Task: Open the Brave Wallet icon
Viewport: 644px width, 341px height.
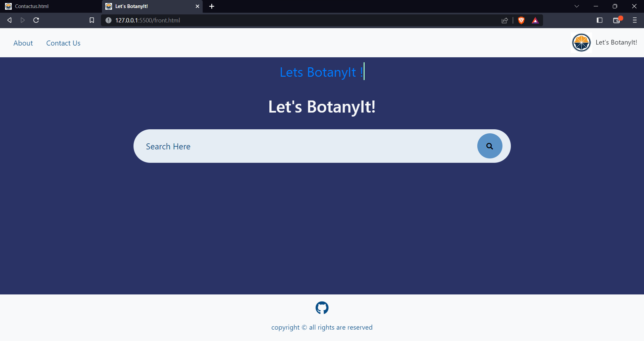Action: pos(617,20)
